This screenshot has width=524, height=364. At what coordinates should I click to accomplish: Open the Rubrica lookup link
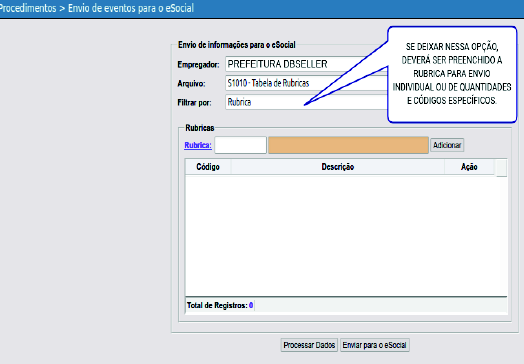198,145
